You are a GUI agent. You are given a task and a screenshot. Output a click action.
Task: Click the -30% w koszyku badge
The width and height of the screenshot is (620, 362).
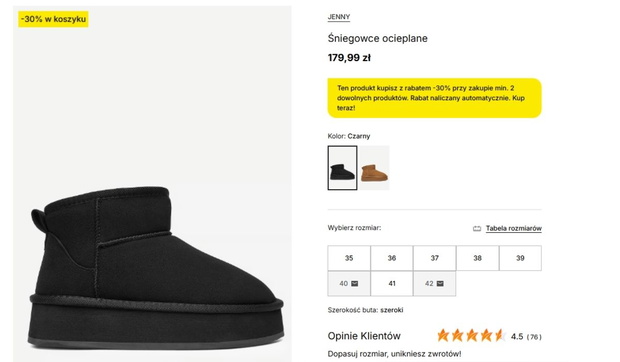(x=53, y=19)
